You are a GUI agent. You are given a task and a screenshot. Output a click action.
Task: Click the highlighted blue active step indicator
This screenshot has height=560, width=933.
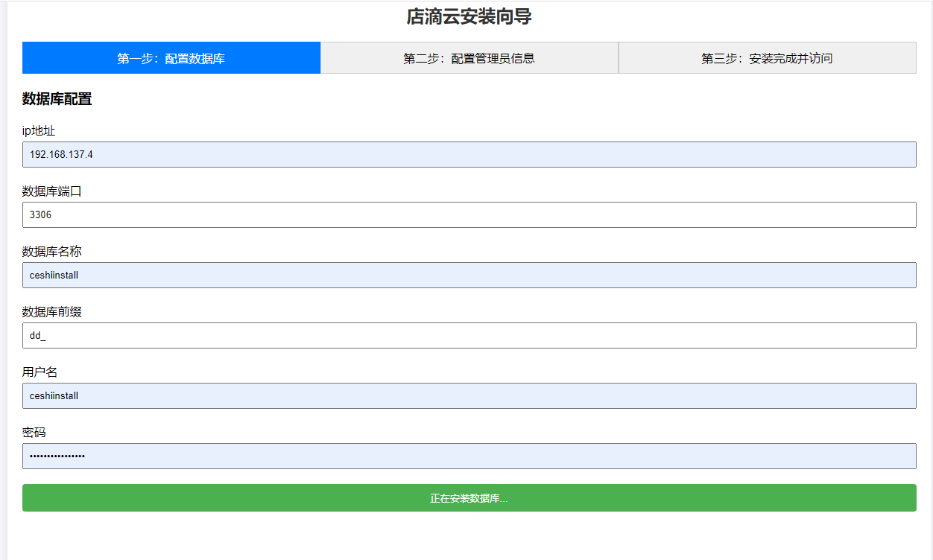171,57
